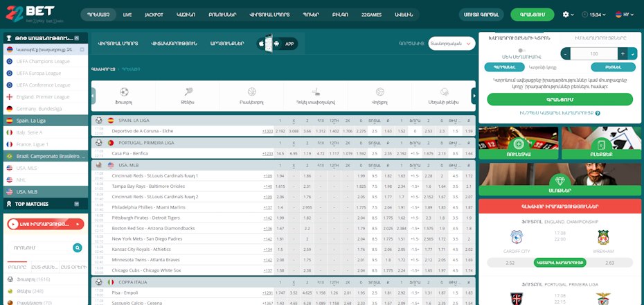Click the LIVE events red banner button
The height and width of the screenshot is (305, 644).
point(46,224)
